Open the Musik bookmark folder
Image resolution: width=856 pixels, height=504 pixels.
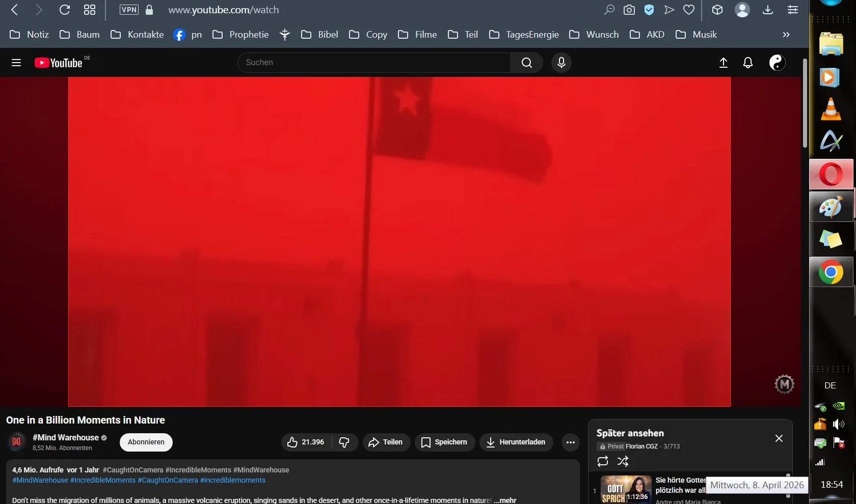696,35
